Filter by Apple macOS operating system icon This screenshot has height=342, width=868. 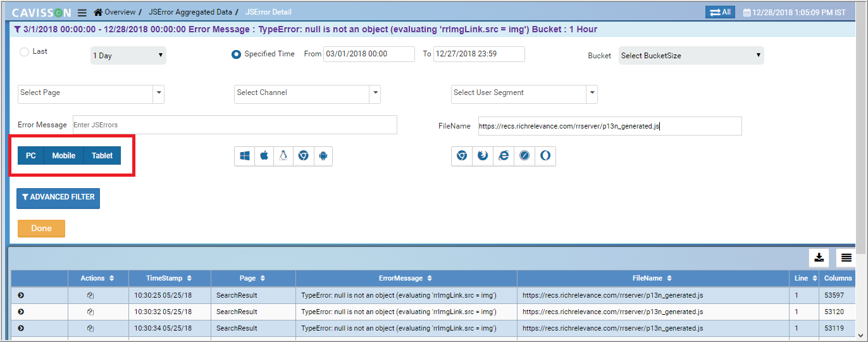pos(264,156)
